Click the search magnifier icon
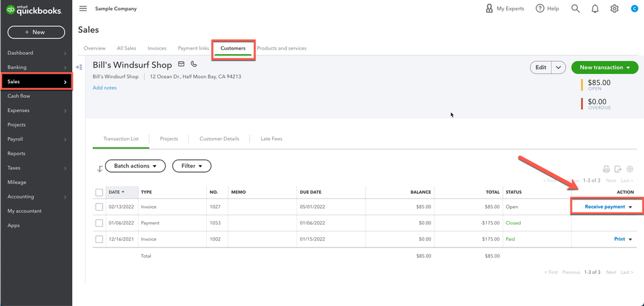The height and width of the screenshot is (306, 644). [576, 8]
